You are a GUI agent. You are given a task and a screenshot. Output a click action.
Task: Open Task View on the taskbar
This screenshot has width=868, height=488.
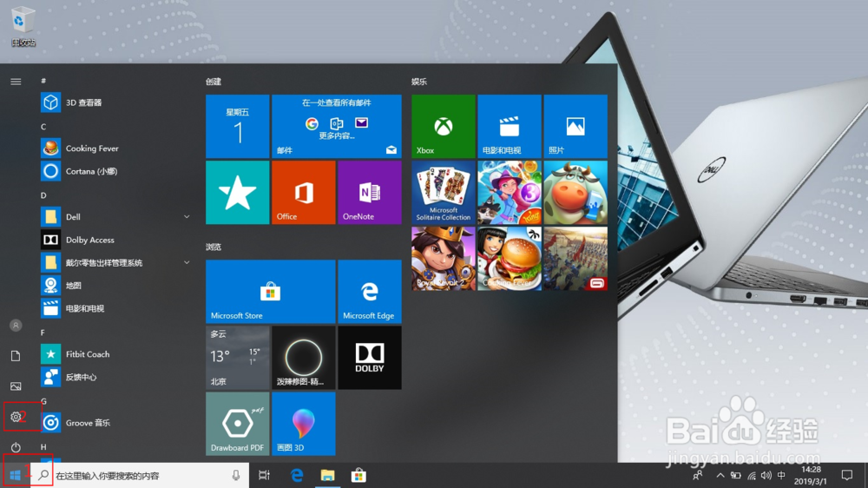click(265, 475)
